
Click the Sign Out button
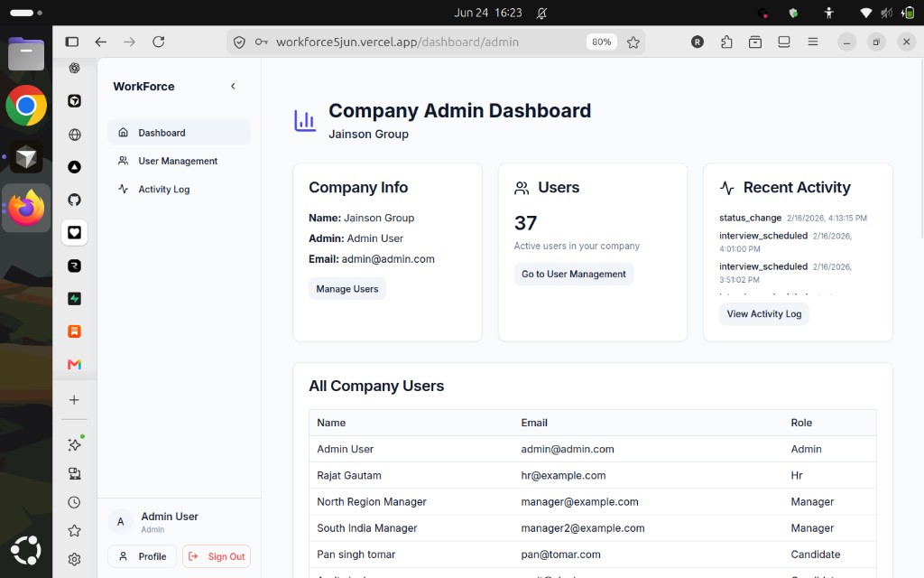(x=217, y=556)
